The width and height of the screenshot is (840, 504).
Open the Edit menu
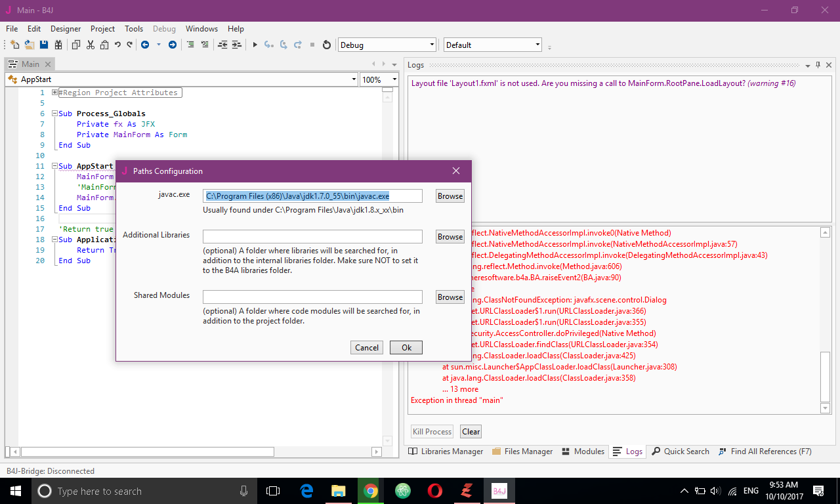click(x=34, y=29)
